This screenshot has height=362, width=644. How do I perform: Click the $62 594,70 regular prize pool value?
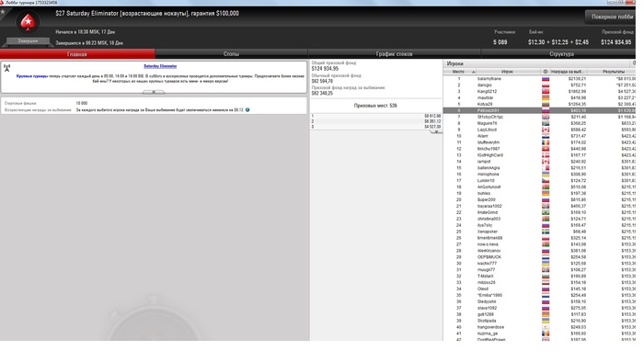(322, 81)
